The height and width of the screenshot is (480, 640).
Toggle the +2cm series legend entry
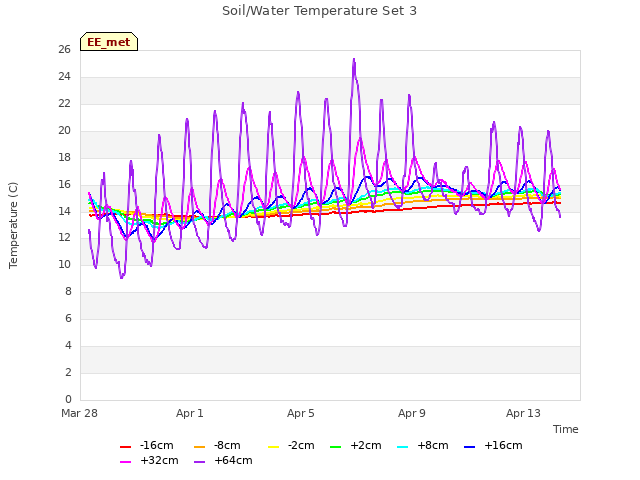pos(356,445)
